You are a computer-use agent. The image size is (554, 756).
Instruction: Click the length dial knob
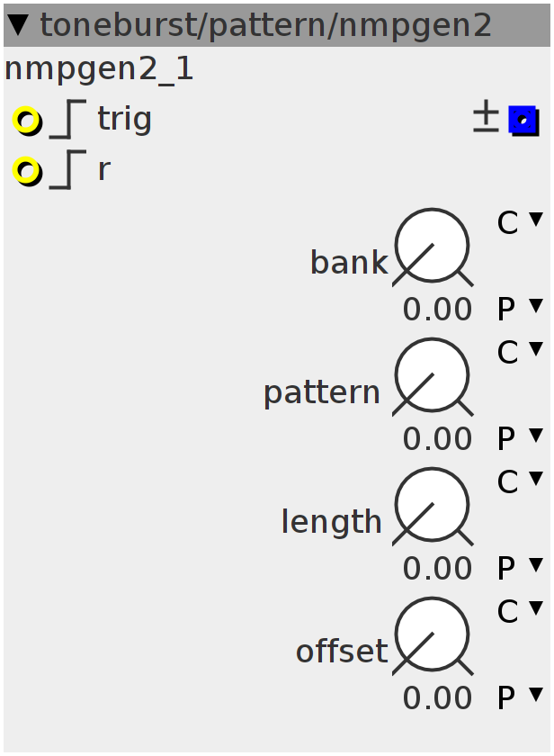(x=432, y=505)
